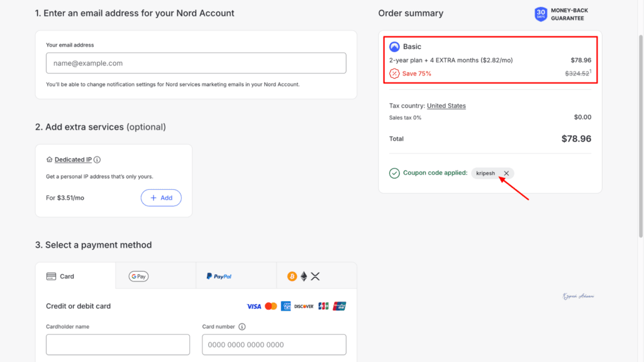Remove the applied kripesh coupon code
This screenshot has width=644, height=362.
[506, 173]
